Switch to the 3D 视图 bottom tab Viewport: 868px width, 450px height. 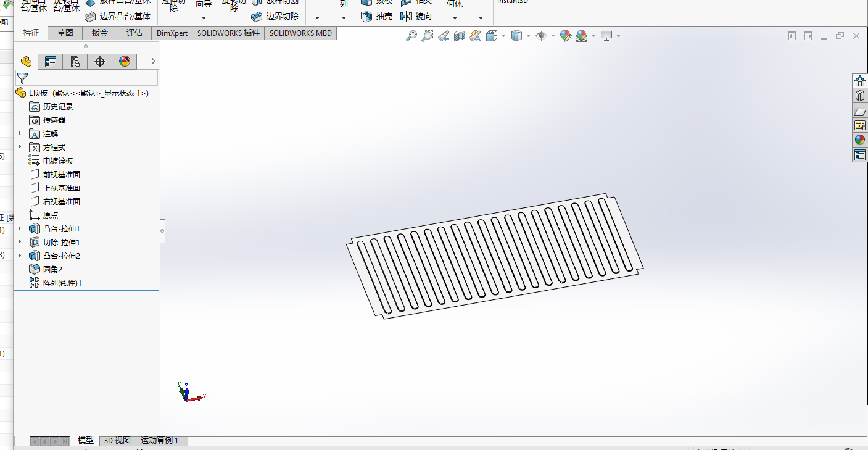pos(117,441)
